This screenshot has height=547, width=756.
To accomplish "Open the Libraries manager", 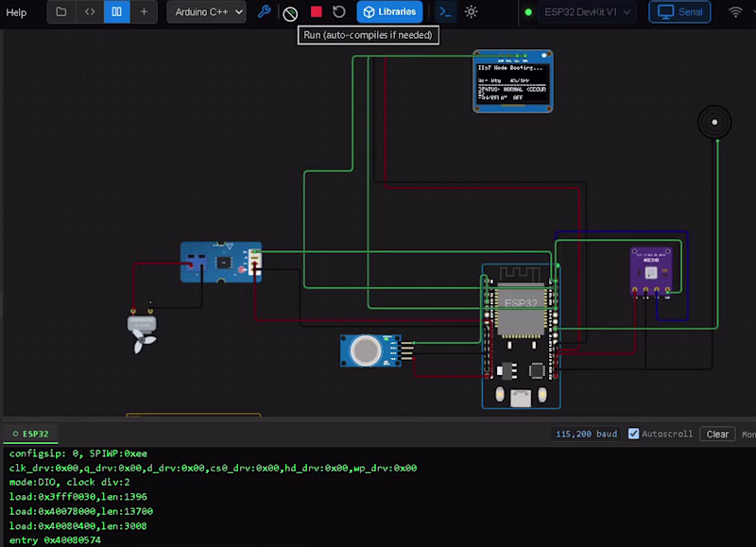I will click(389, 12).
